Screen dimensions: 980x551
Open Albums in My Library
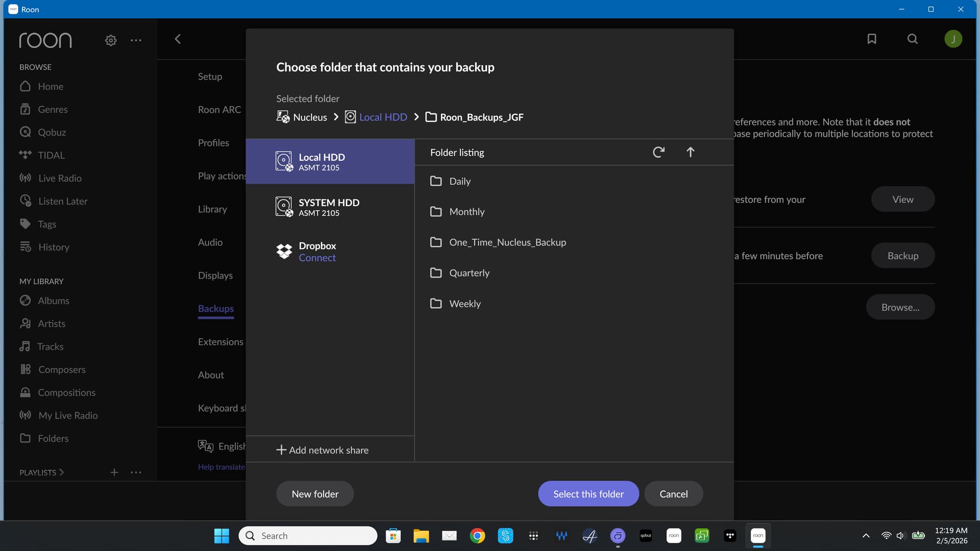click(x=53, y=300)
